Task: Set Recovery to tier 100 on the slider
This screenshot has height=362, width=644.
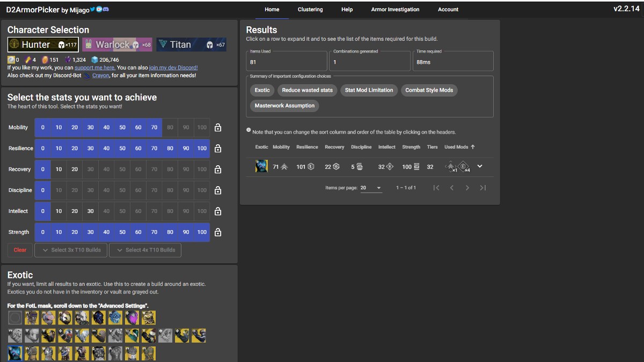Action: click(201, 169)
